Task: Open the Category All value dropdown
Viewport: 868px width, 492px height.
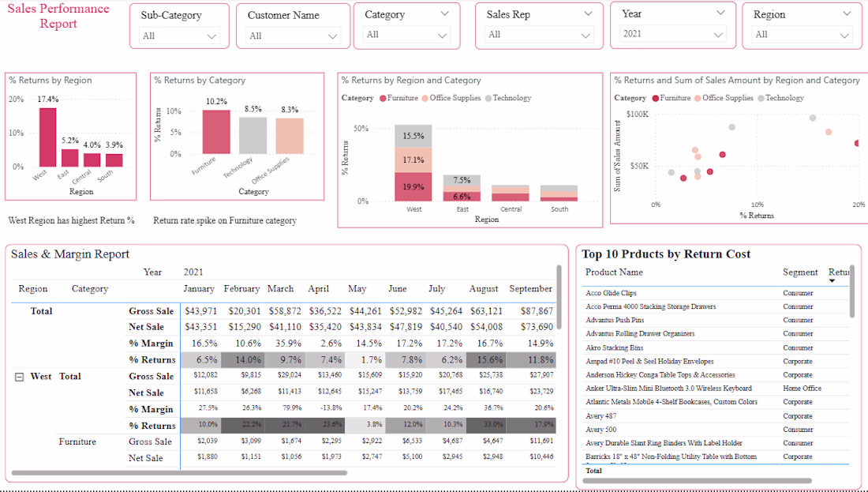Action: 406,35
